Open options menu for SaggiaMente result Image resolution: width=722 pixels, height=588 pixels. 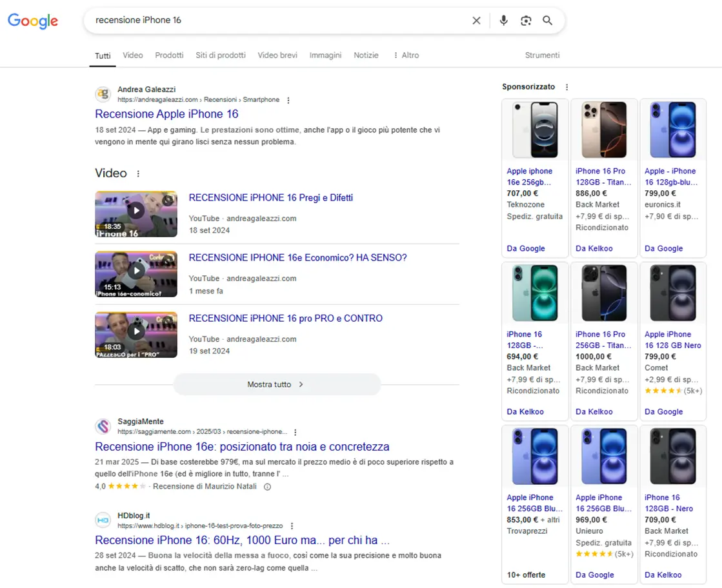[x=295, y=432]
